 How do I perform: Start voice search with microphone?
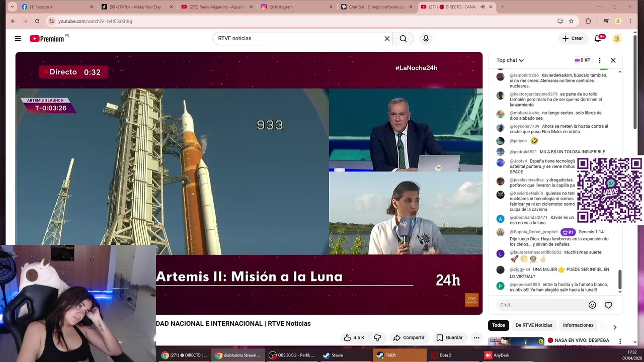click(426, 39)
